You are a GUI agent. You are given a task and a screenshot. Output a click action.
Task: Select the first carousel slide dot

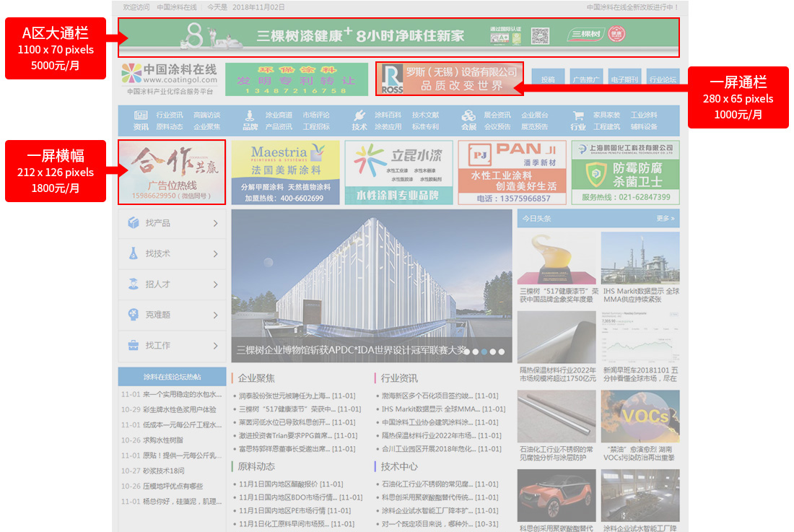[467, 352]
